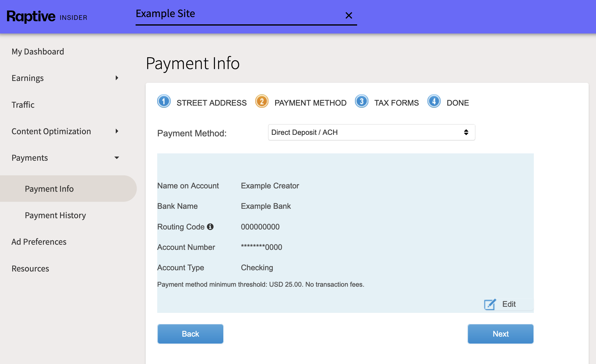
Task: Click the Edit pencil icon
Action: (490, 304)
